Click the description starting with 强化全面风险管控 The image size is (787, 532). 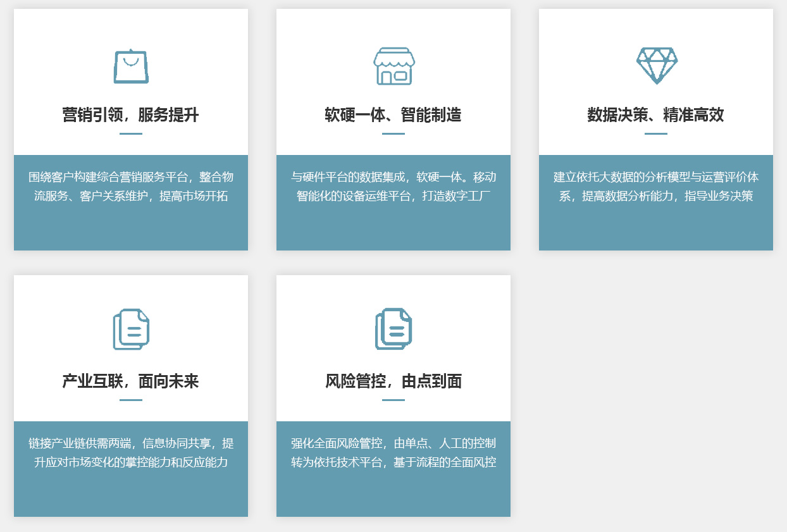point(393,453)
